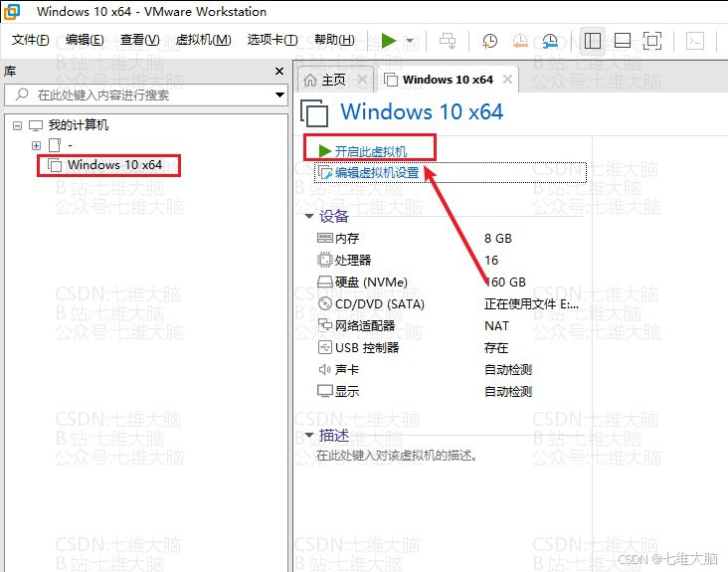Switch to the 主页 home tab
Viewport: 728px width, 572px height.
334,81
